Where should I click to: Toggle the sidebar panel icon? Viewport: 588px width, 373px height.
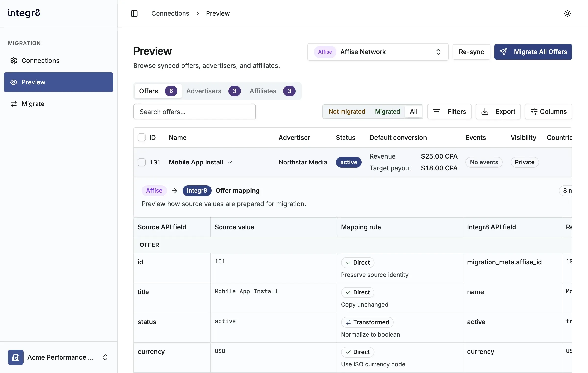134,13
